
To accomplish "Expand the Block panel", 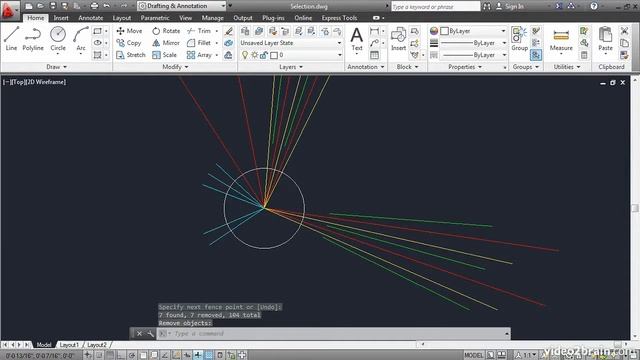I will coord(407,67).
